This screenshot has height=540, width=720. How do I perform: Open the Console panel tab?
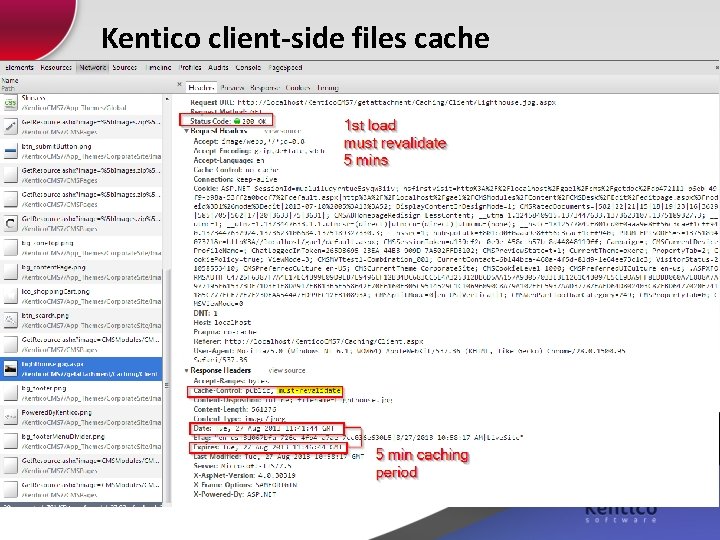click(248, 68)
